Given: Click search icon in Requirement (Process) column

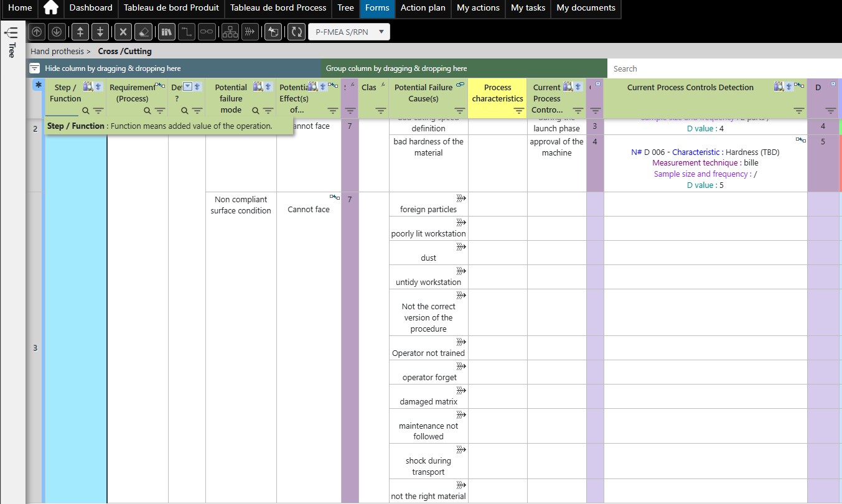Looking at the screenshot, I should tap(147, 111).
